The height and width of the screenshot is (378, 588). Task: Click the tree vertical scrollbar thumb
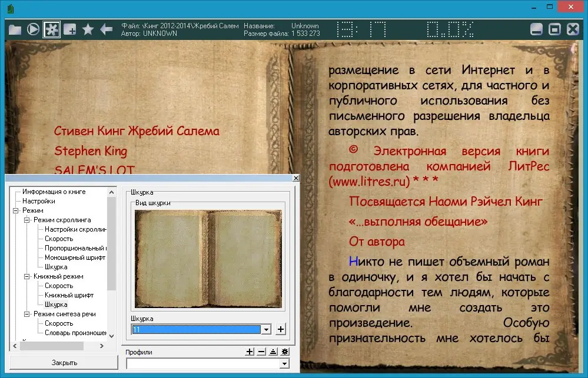(x=111, y=243)
